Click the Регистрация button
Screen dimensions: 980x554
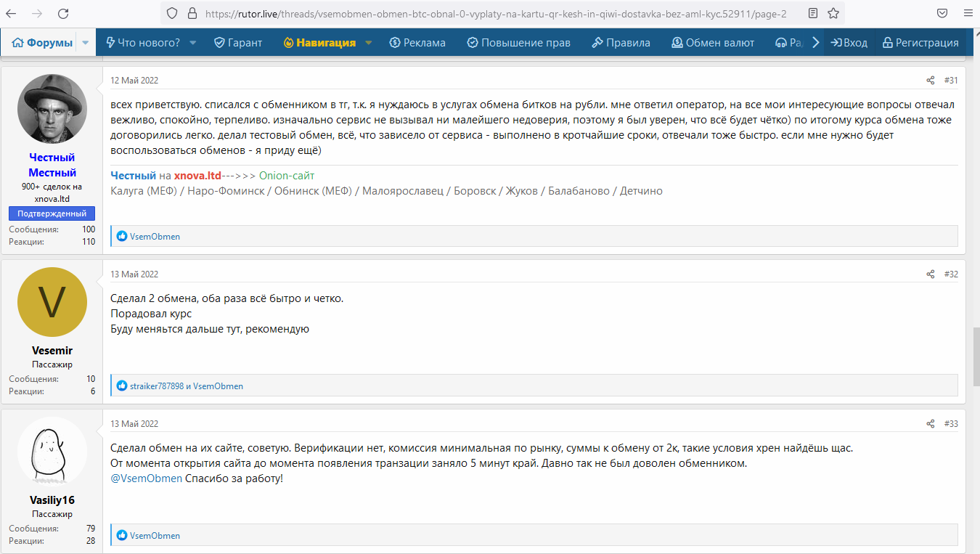pyautogui.click(x=920, y=43)
